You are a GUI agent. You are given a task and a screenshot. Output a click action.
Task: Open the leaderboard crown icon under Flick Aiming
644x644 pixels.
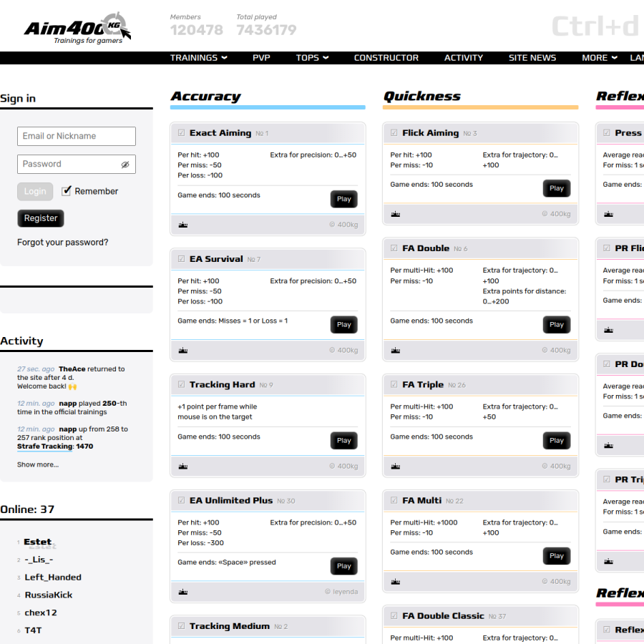coord(396,214)
